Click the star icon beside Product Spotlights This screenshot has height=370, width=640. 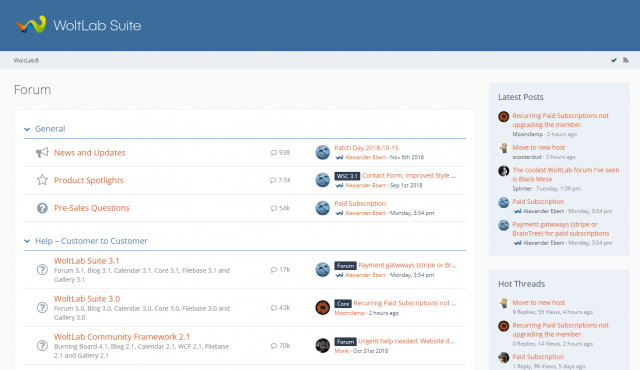(42, 180)
